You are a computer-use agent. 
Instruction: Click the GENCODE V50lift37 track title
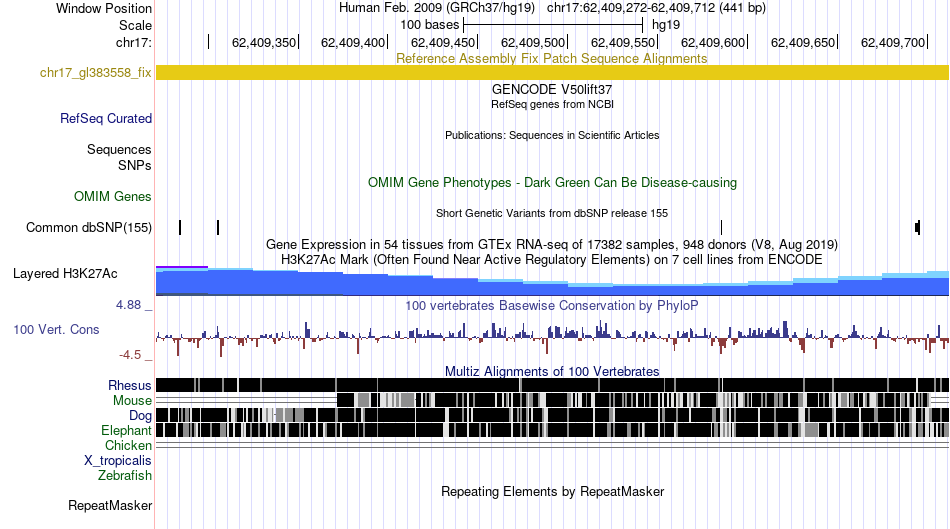[552, 89]
